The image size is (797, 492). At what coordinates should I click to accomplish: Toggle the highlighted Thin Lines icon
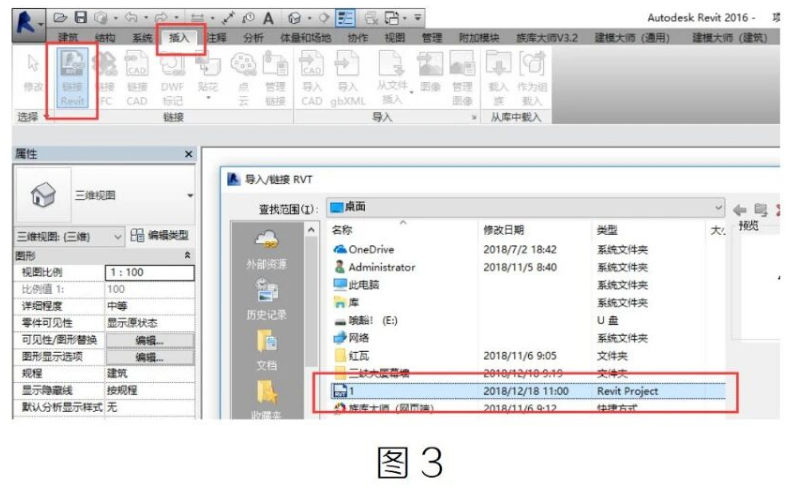point(346,18)
